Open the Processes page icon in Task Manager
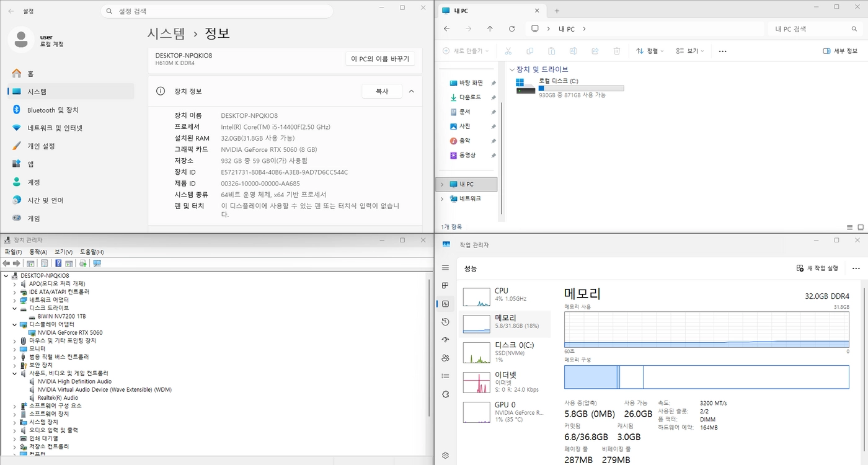868x465 pixels. [x=445, y=286]
